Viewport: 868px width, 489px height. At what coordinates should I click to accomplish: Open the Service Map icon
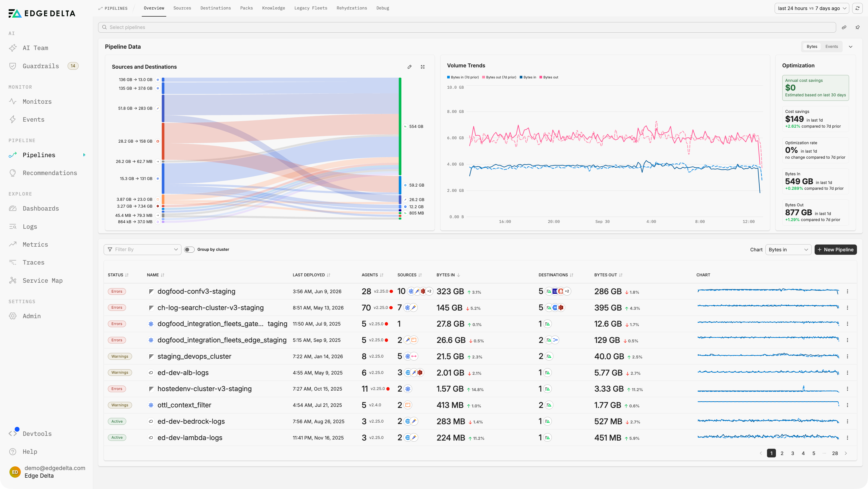(13, 281)
